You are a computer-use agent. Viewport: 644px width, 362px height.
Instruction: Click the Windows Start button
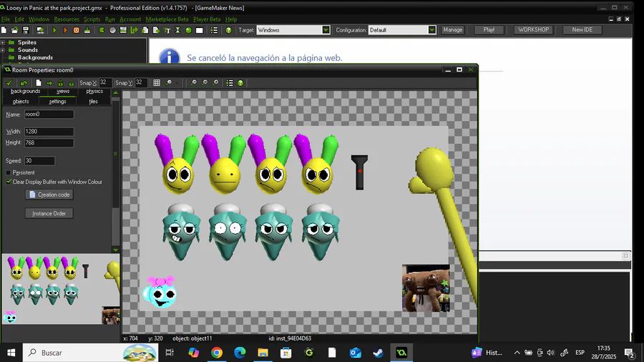(11, 353)
